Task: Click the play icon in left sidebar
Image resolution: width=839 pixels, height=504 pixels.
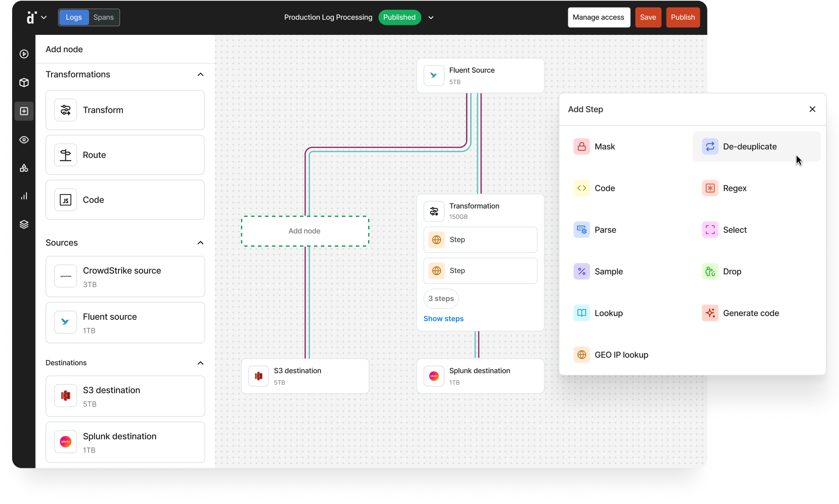Action: click(24, 54)
